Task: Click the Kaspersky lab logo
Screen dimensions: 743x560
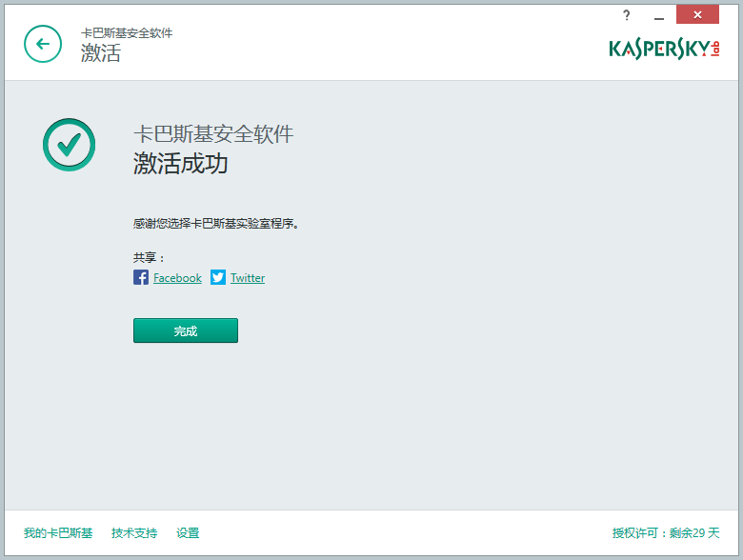Action: click(x=664, y=49)
